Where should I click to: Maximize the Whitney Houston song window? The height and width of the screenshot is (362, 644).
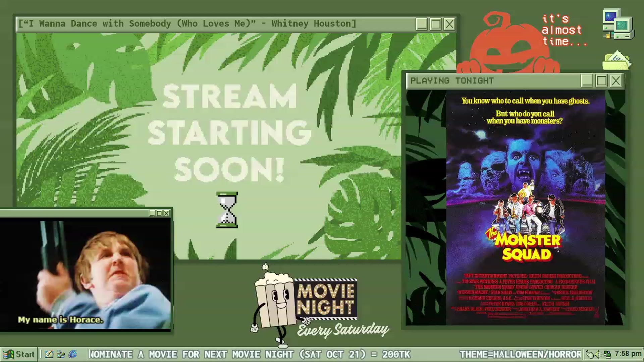435,24
